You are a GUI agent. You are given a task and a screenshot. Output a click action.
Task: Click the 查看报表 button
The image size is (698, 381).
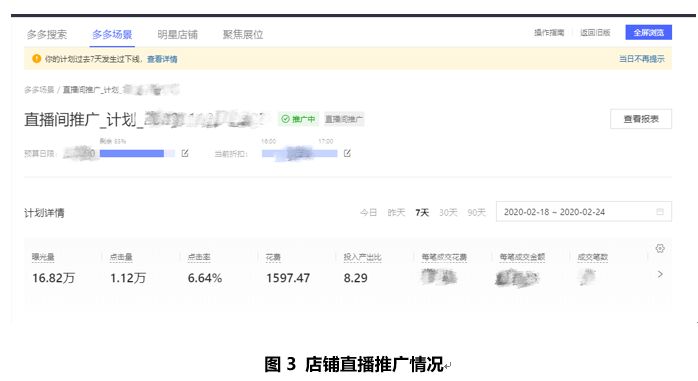[641, 119]
